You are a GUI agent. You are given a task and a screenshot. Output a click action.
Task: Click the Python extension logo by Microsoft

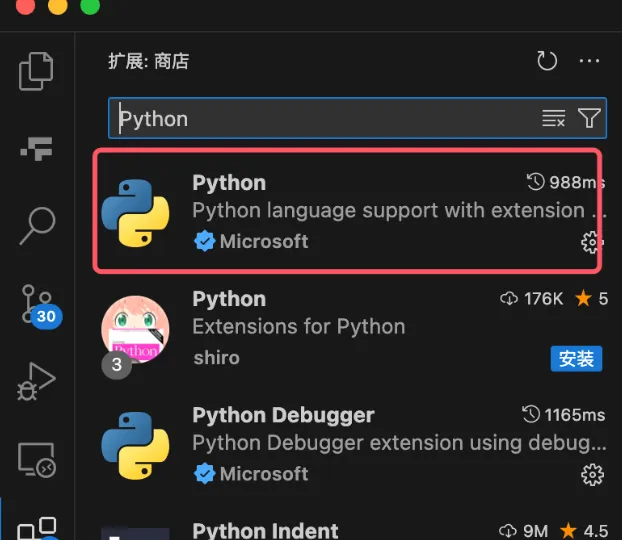(x=135, y=213)
